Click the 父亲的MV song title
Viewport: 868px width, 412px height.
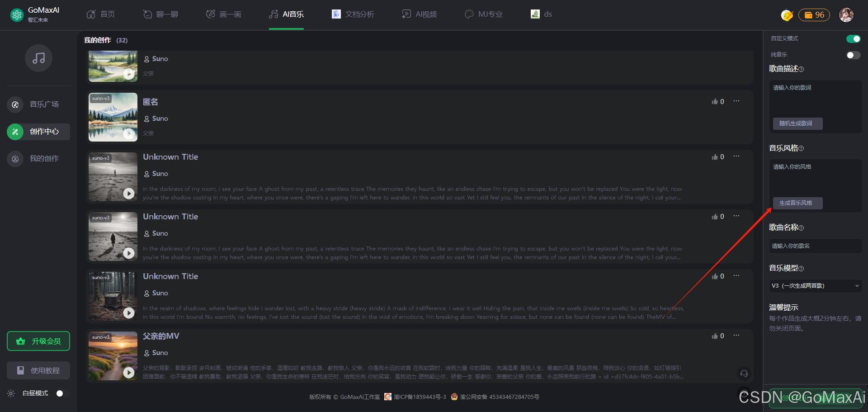tap(161, 336)
